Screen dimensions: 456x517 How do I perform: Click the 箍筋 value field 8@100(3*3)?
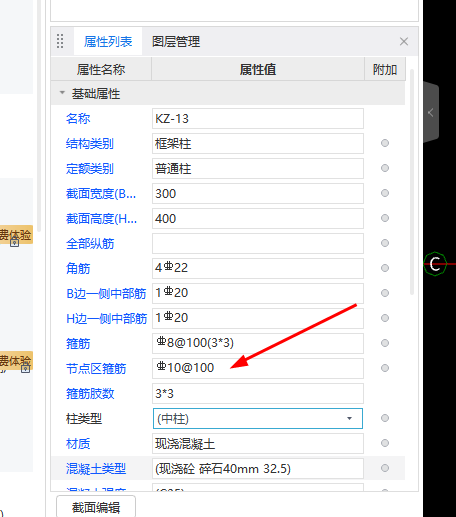258,343
